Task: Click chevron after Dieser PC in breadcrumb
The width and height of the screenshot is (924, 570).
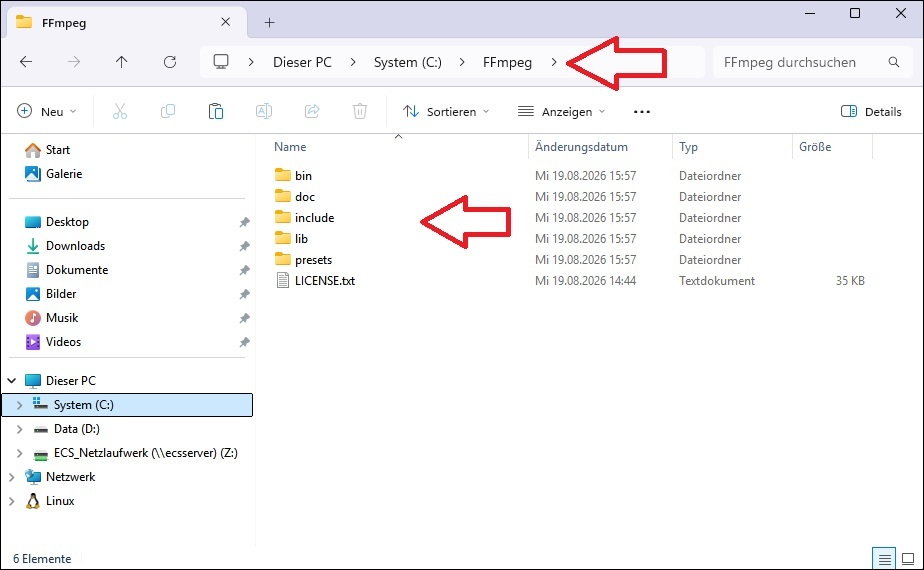Action: point(353,62)
